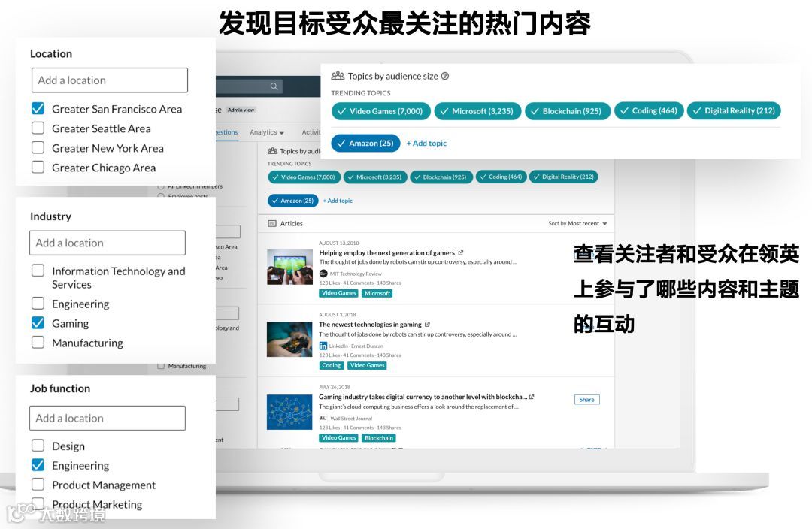Click LinkedIn source icon on Ernest Duncan article
The image size is (812, 529).
[x=323, y=346]
